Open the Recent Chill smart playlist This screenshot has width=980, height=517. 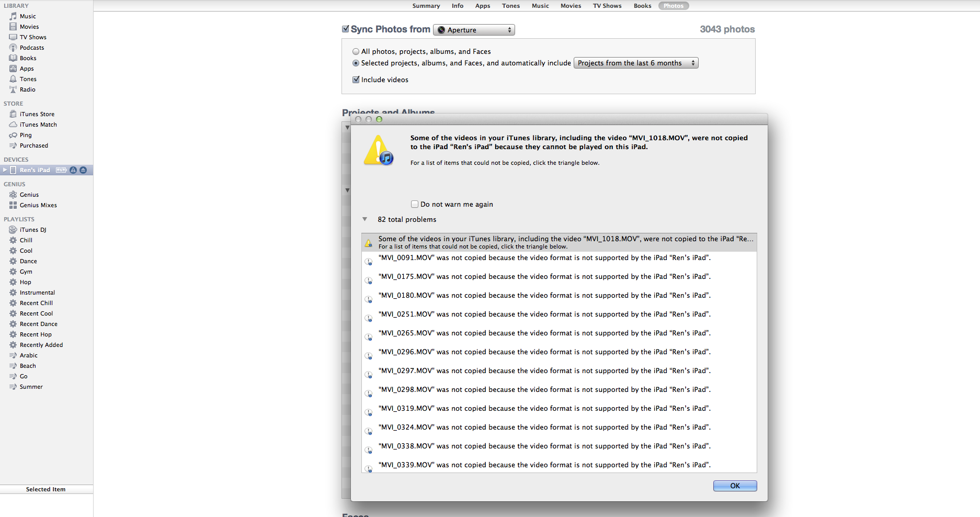coord(36,303)
